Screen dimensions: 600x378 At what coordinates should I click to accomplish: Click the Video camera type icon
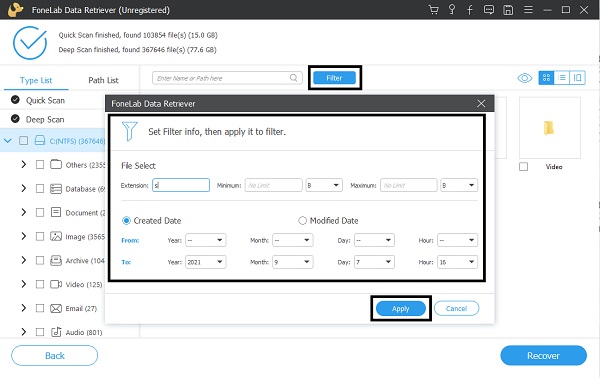[56, 284]
